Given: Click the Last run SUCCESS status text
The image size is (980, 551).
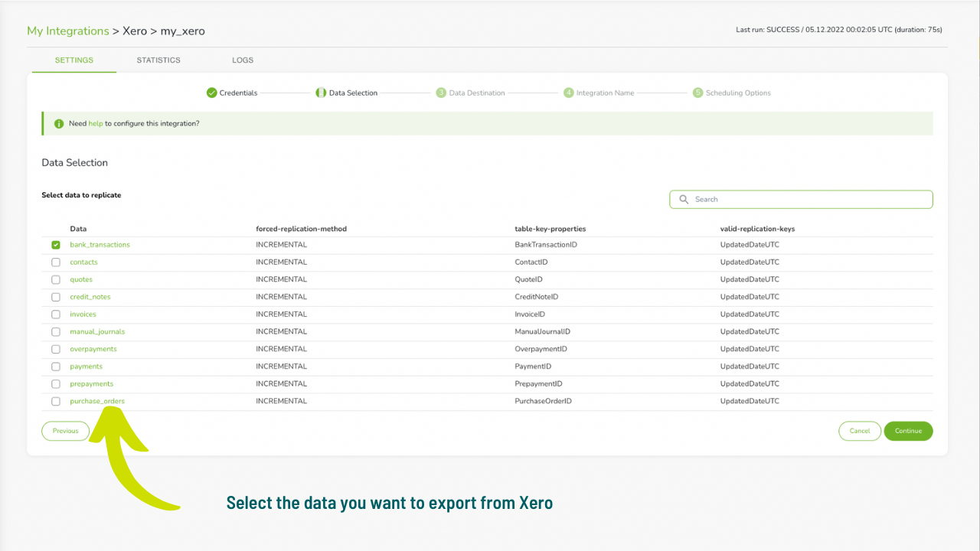Looking at the screenshot, I should (x=839, y=30).
